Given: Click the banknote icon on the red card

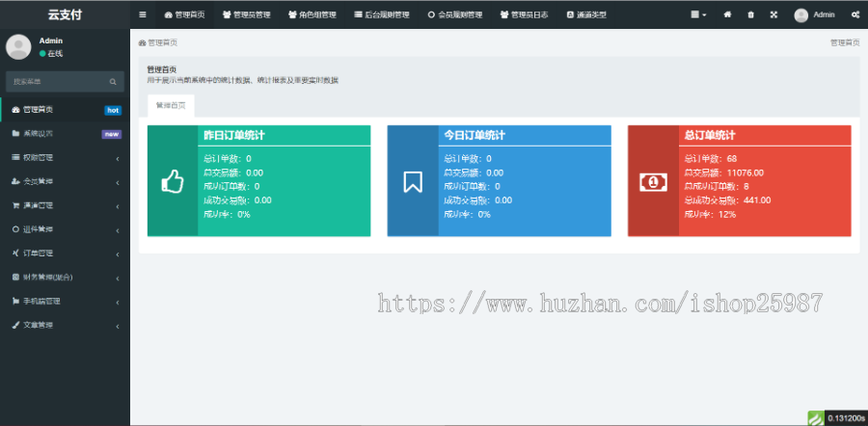Looking at the screenshot, I should 653,181.
